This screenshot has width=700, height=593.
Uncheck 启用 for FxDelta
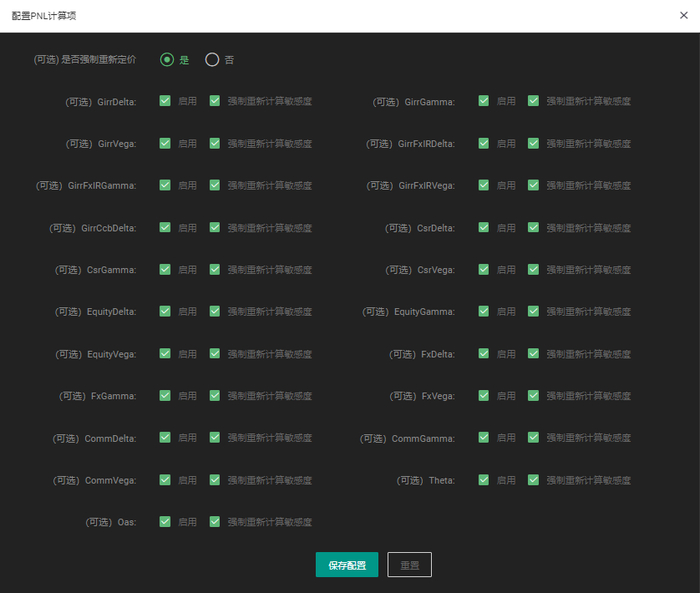[x=483, y=354]
